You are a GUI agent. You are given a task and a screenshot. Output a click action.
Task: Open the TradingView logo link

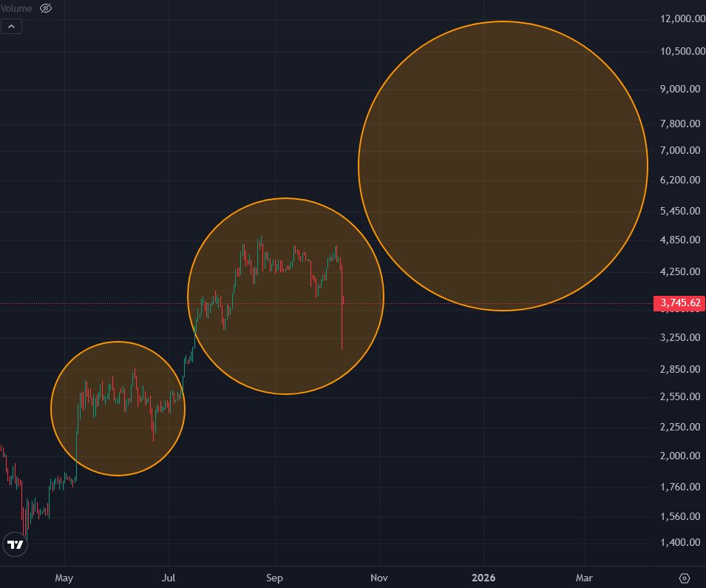[x=16, y=545]
